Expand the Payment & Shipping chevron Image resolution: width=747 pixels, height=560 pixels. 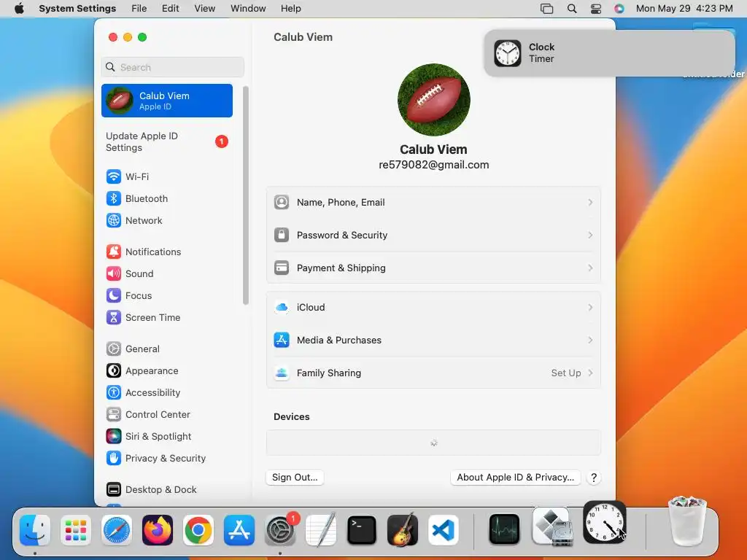[590, 268]
